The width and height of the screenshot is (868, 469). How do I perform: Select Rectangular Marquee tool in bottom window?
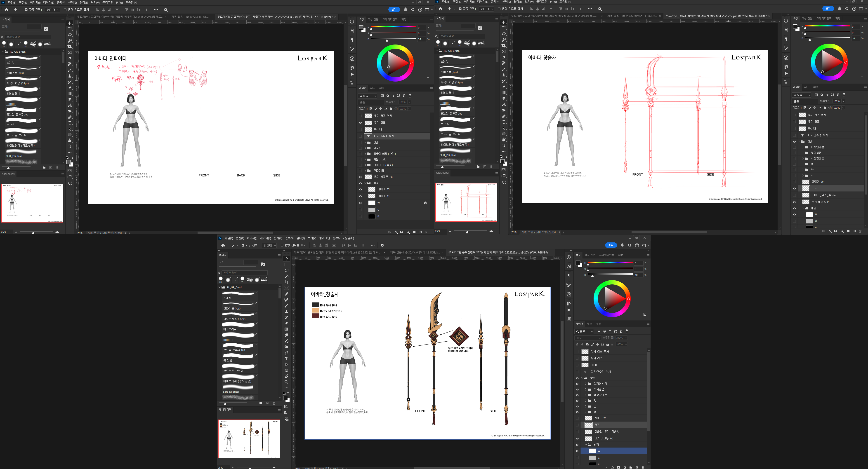286,265
